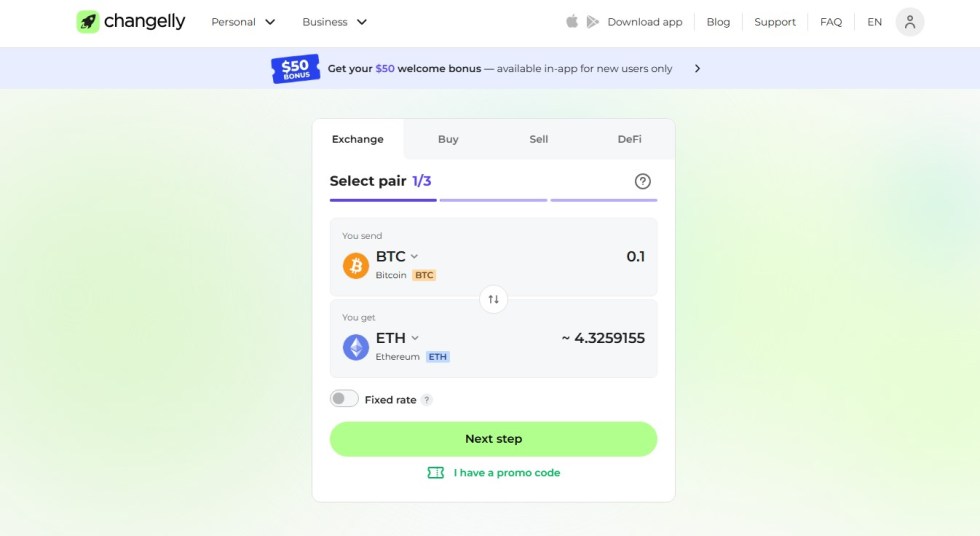Viewport: 980px width, 536px height.
Task: Click the orange Bitcoin coin icon
Action: 356,265
